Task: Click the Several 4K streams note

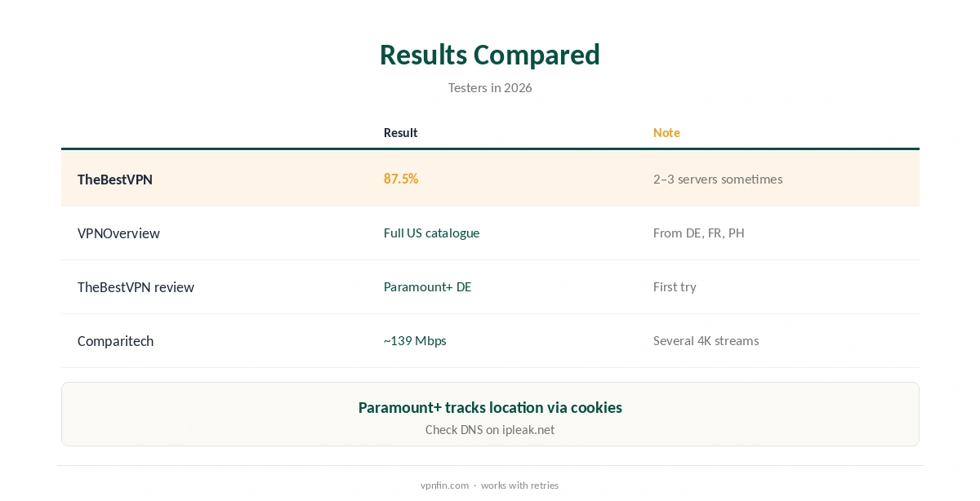Action: (x=706, y=340)
